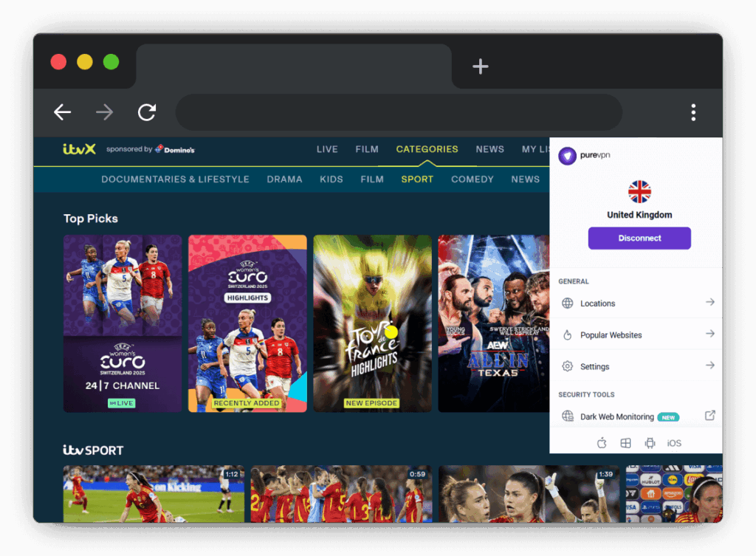Click the browser forward arrow
The image size is (756, 556).
tap(104, 112)
